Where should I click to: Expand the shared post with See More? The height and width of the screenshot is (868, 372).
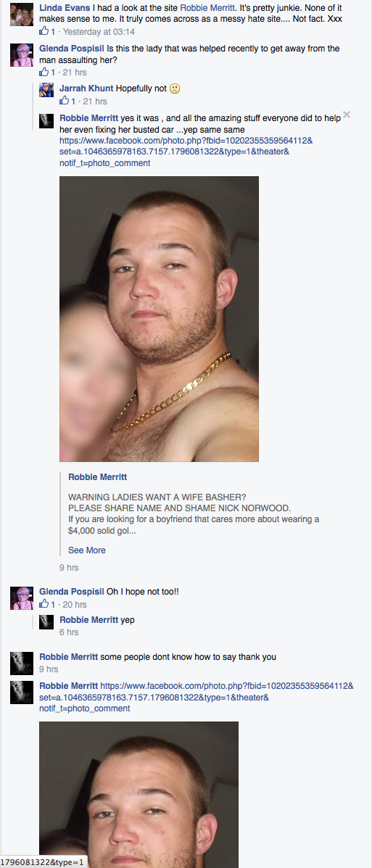(86, 550)
